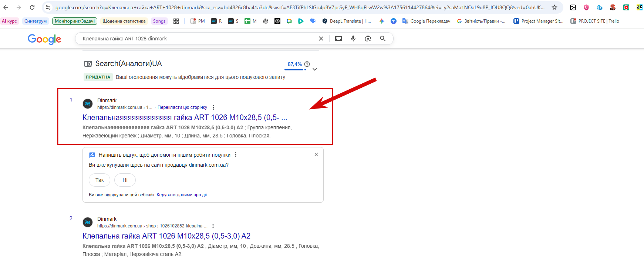Start voice search with microphone
Viewport: 644px width, 273px height.
pyautogui.click(x=353, y=39)
